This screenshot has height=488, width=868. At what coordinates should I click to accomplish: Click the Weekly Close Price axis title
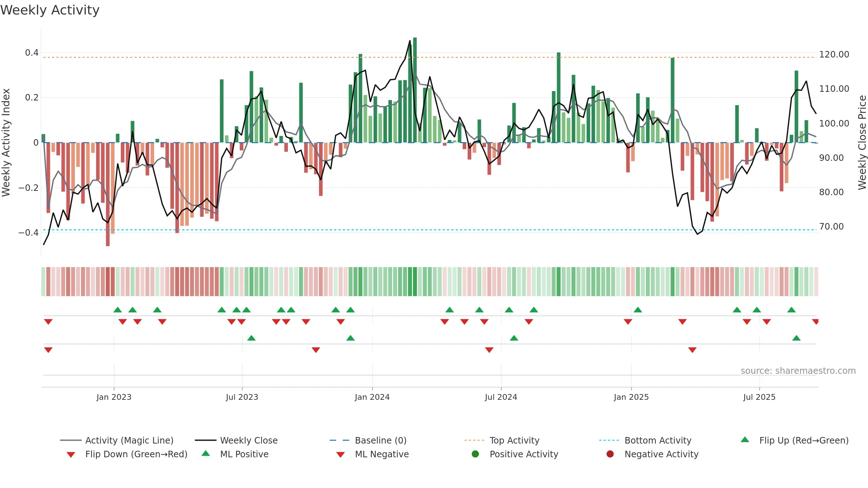click(x=862, y=143)
